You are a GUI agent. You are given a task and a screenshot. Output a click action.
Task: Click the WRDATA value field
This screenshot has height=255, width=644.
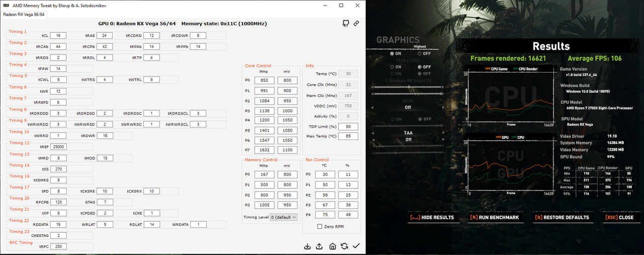click(198, 224)
